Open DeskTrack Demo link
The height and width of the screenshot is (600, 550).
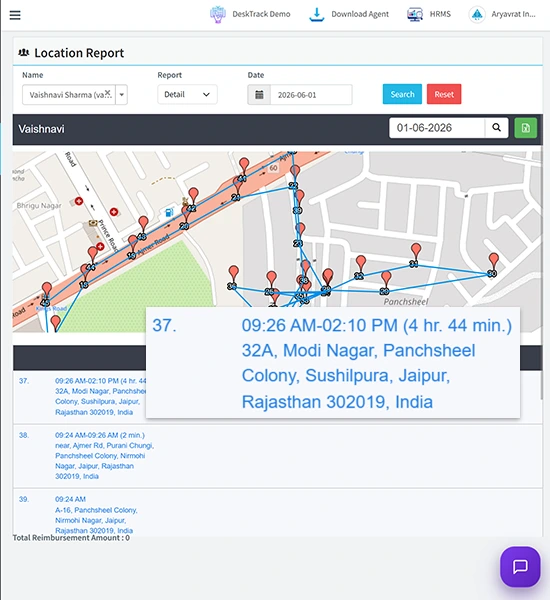click(261, 14)
